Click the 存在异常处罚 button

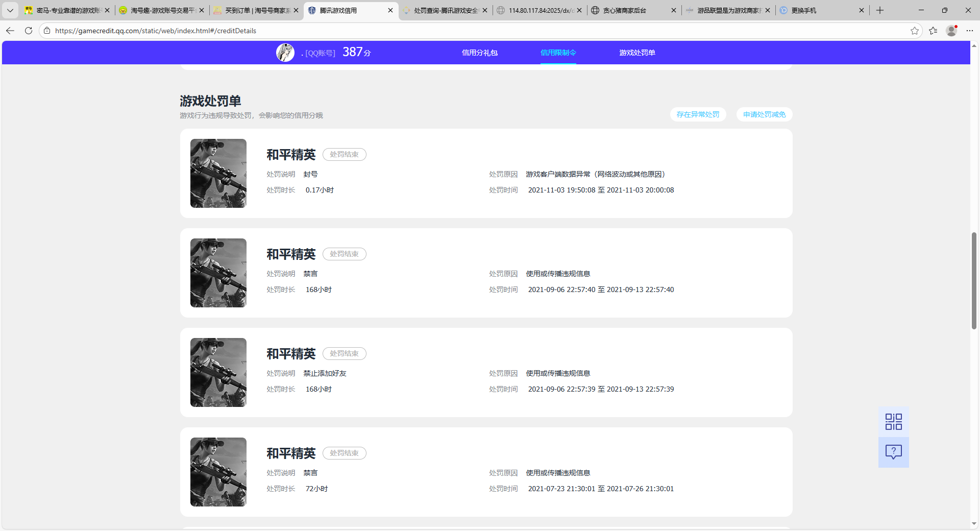coord(698,114)
